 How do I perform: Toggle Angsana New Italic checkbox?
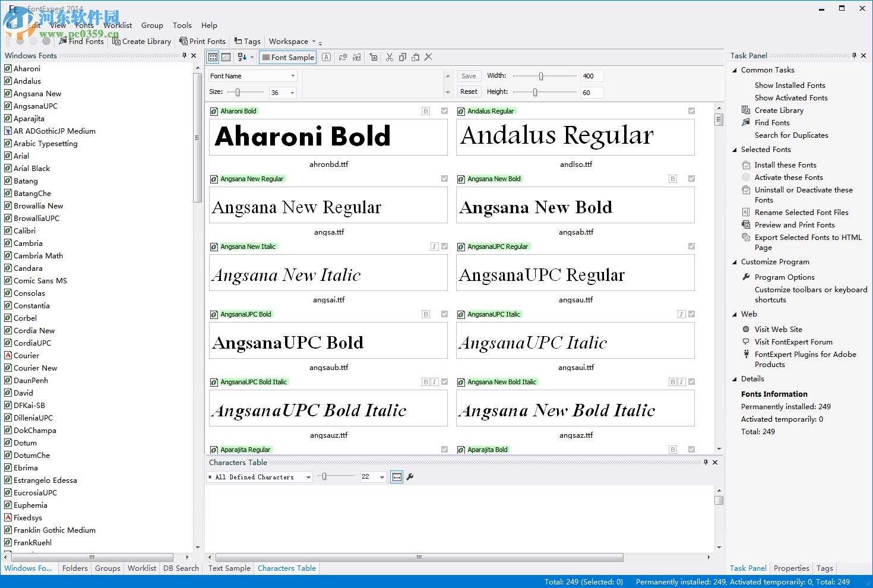(x=444, y=246)
